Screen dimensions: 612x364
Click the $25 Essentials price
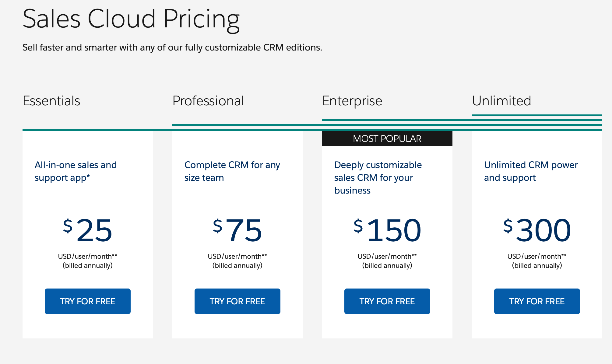(88, 230)
